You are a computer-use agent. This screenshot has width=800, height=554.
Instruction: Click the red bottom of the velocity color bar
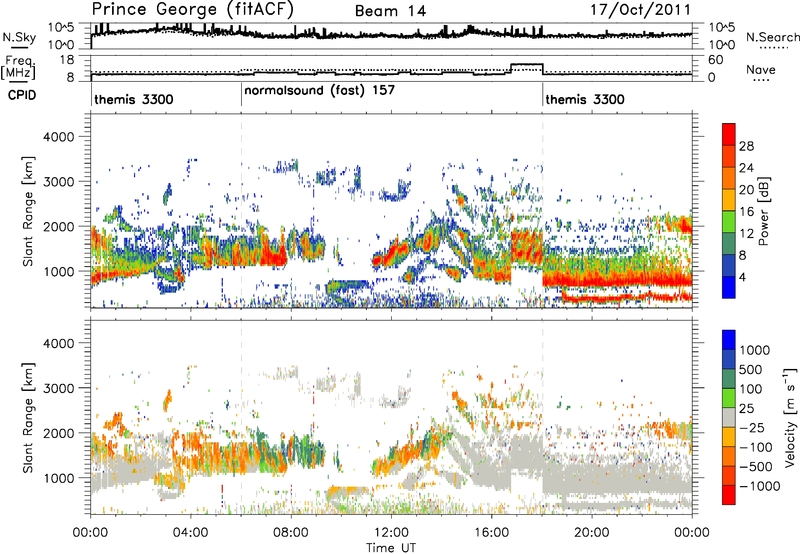(729, 495)
